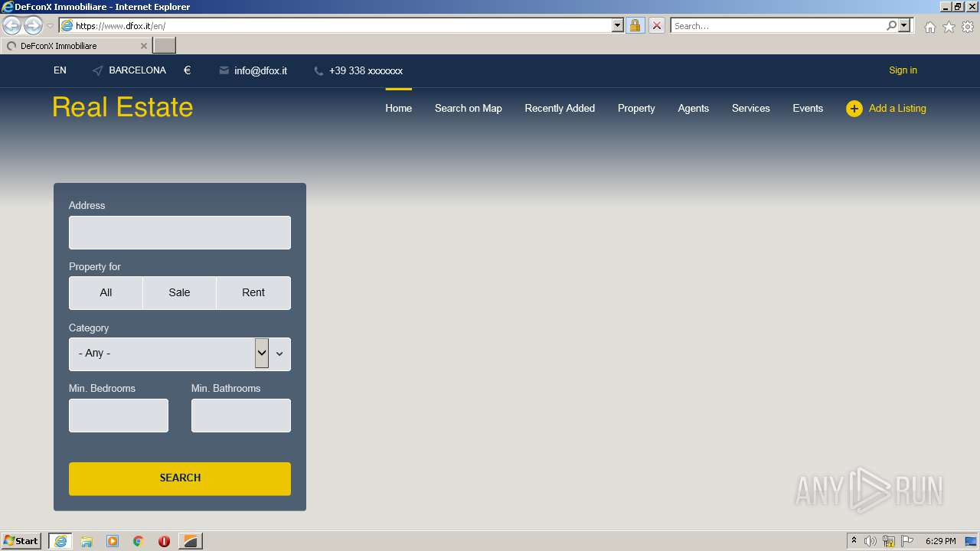
Task: Click the +39 338 phone number
Action: click(x=366, y=70)
